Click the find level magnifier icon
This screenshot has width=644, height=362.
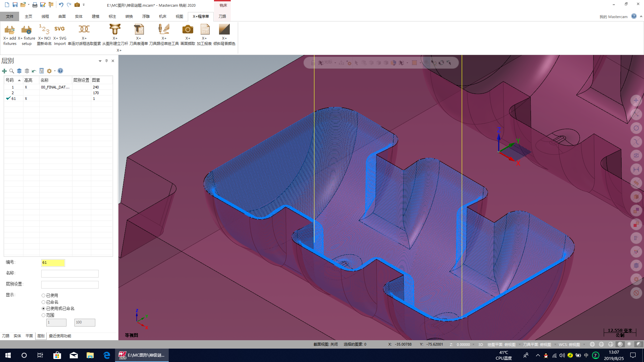12,71
